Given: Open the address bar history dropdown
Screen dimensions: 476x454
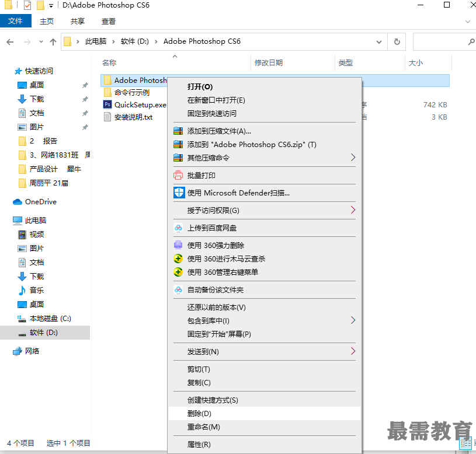Looking at the screenshot, I should coord(379,42).
